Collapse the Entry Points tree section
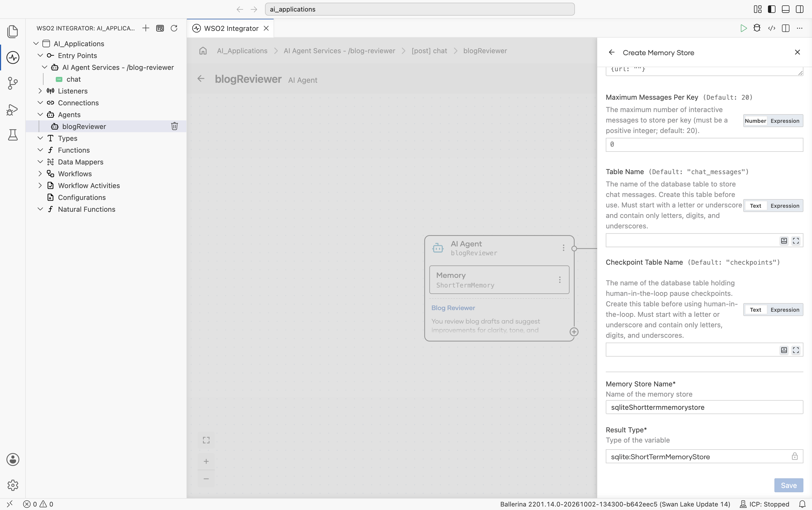This screenshot has height=510, width=812. coord(40,55)
